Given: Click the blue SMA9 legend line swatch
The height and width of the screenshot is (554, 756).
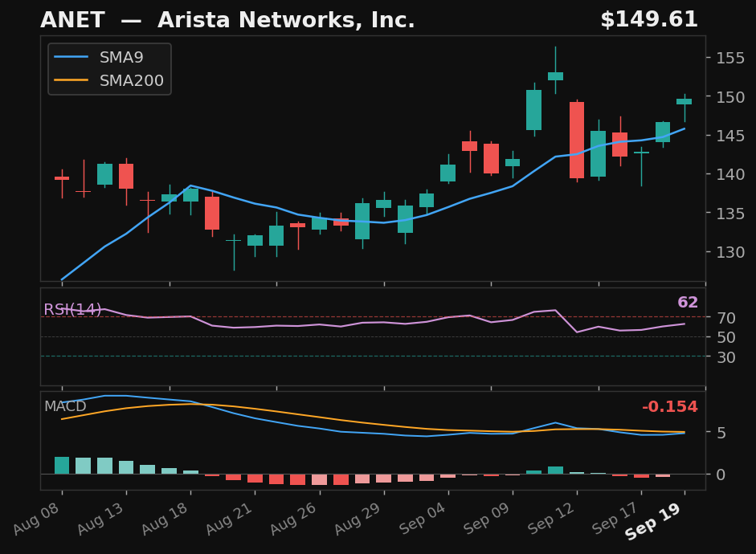Looking at the screenshot, I should point(72,57).
